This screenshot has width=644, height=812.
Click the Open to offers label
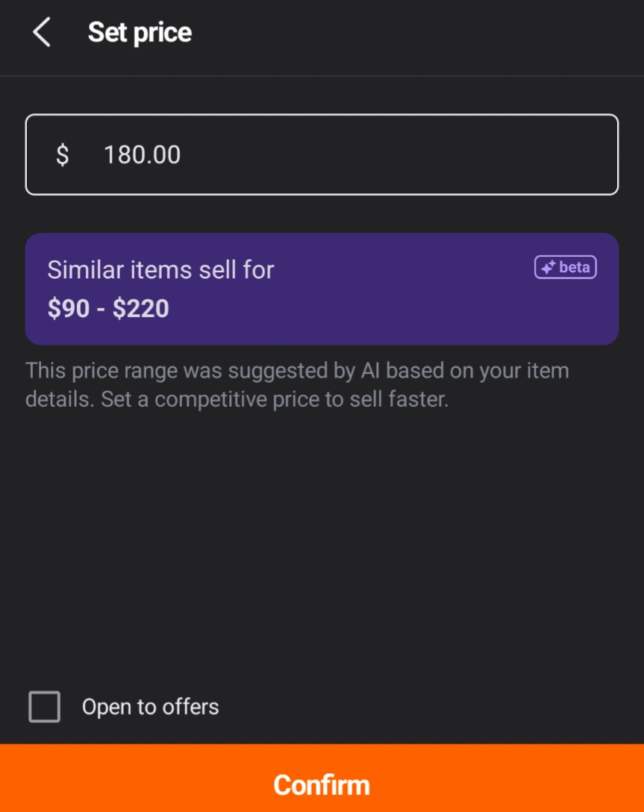click(150, 707)
